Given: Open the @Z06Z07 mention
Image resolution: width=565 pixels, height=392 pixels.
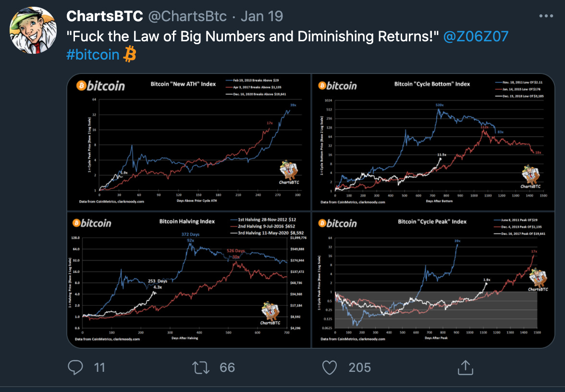Looking at the screenshot, I should [x=476, y=37].
